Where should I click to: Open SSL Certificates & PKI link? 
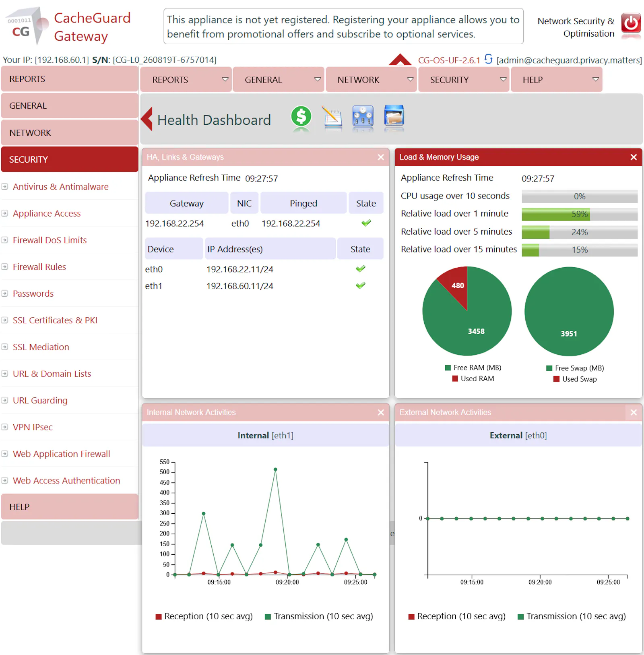tap(55, 320)
